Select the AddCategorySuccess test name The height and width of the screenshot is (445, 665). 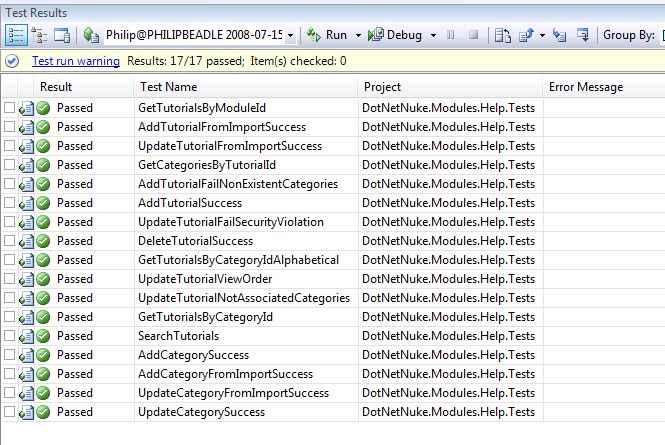[193, 355]
